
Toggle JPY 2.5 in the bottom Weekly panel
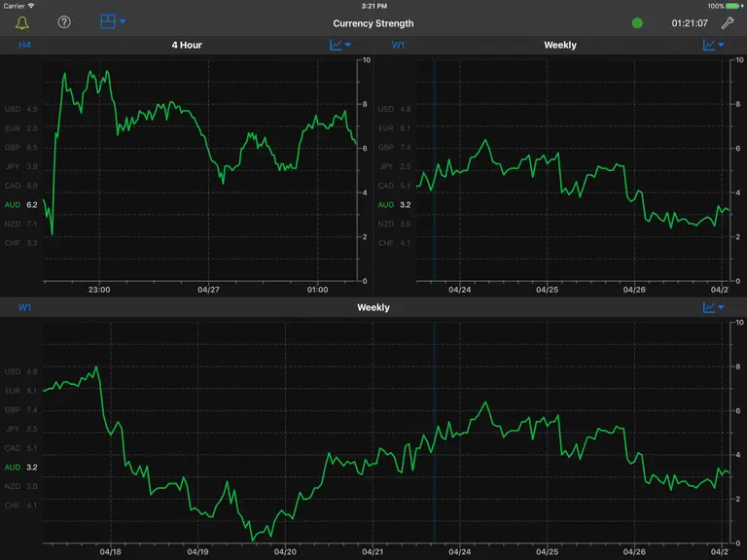(x=21, y=429)
